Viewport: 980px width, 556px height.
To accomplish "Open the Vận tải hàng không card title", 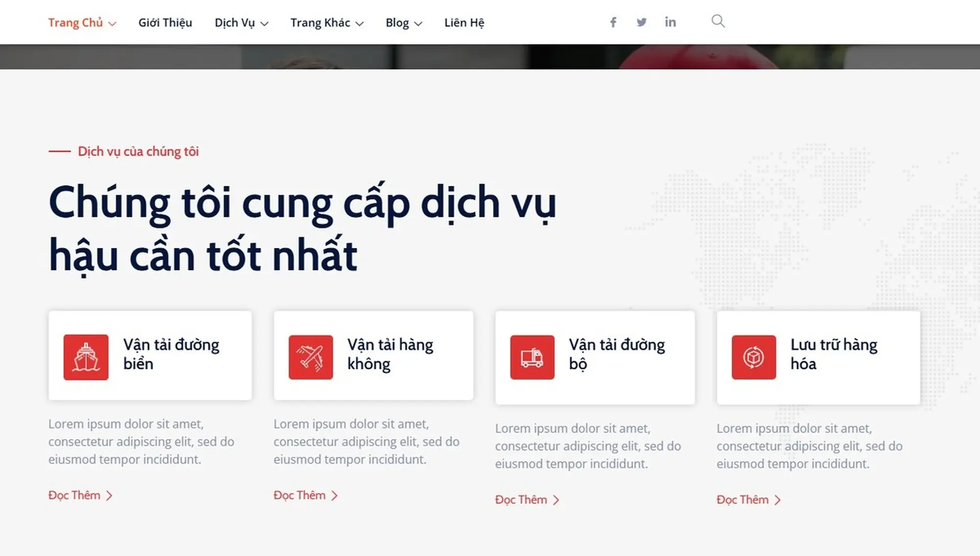I will coord(390,354).
